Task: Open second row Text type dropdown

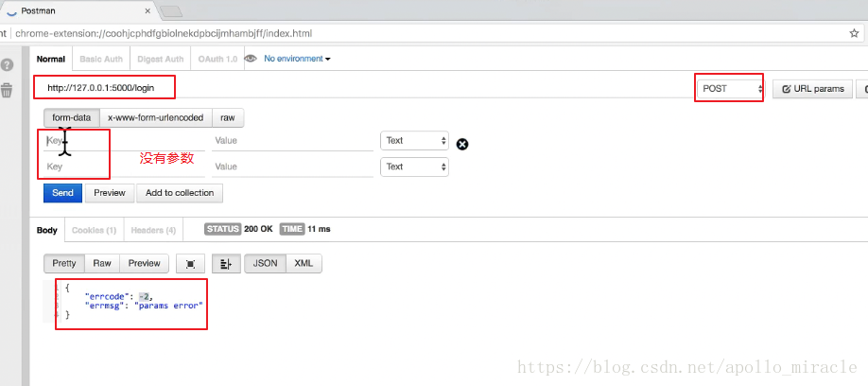Action: (414, 167)
